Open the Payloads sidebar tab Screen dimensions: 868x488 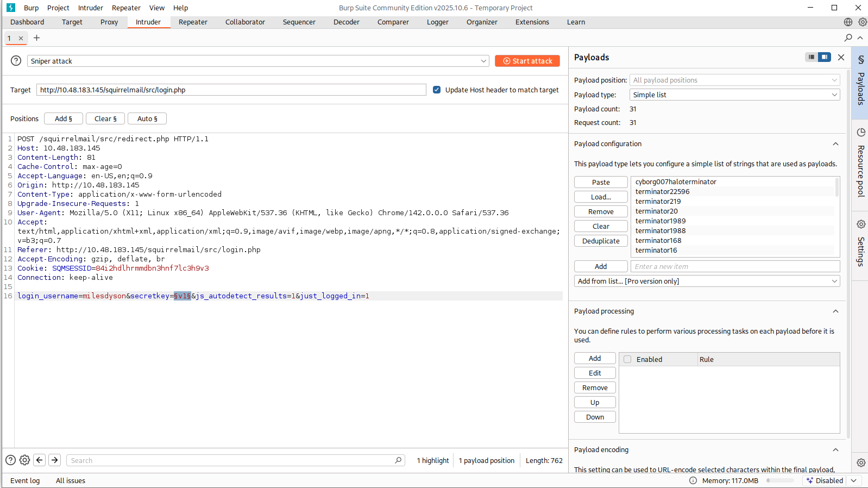click(860, 83)
